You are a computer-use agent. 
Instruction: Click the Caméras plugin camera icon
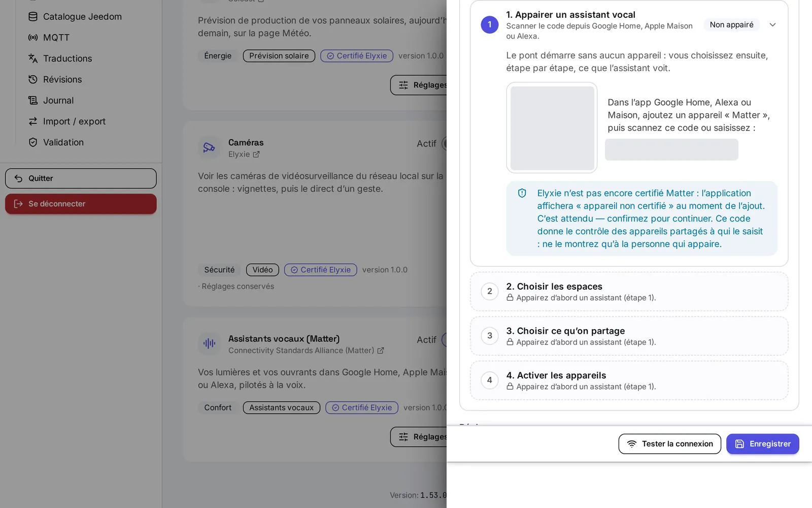(209, 148)
